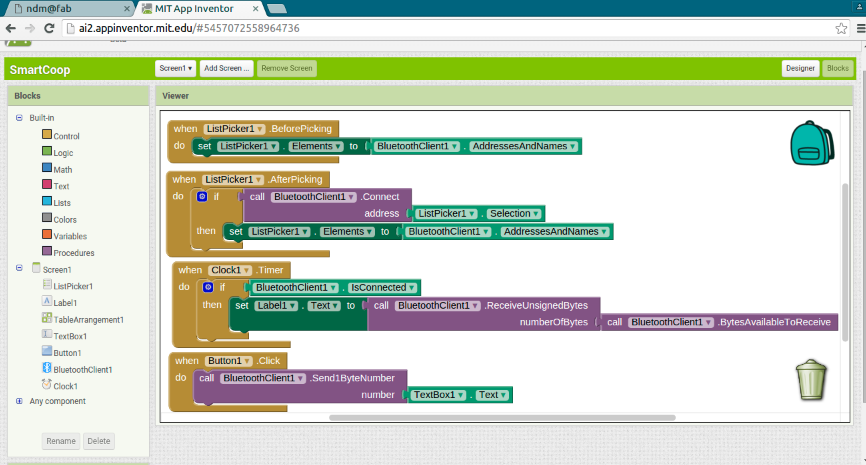Select Clock1 clock icon in tree
The image size is (866, 465).
(47, 384)
